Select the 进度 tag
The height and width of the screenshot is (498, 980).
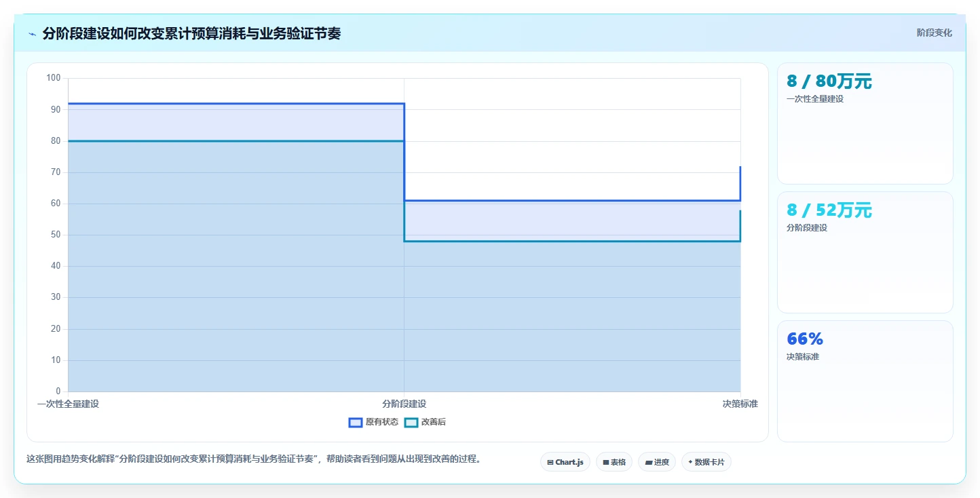click(657, 462)
